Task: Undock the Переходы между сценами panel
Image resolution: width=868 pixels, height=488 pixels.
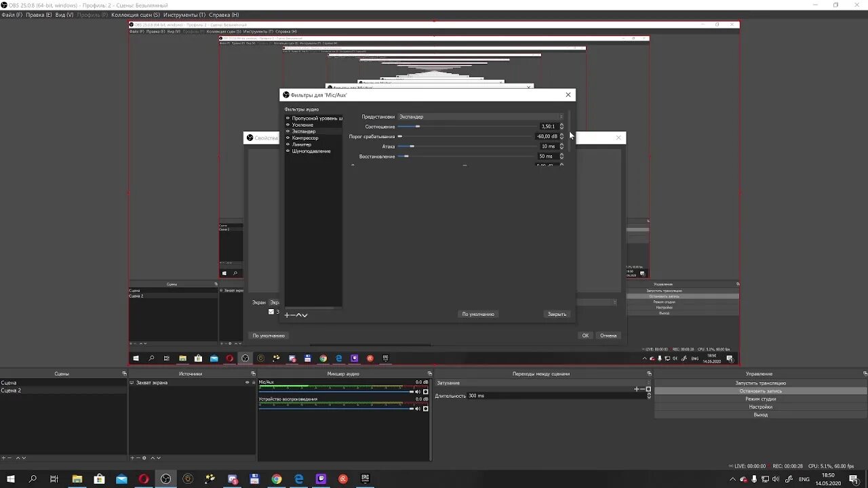Action: (x=649, y=373)
